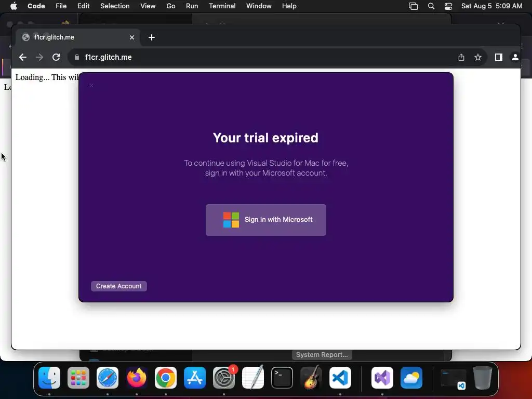Open the browser profile icon

coord(515,57)
